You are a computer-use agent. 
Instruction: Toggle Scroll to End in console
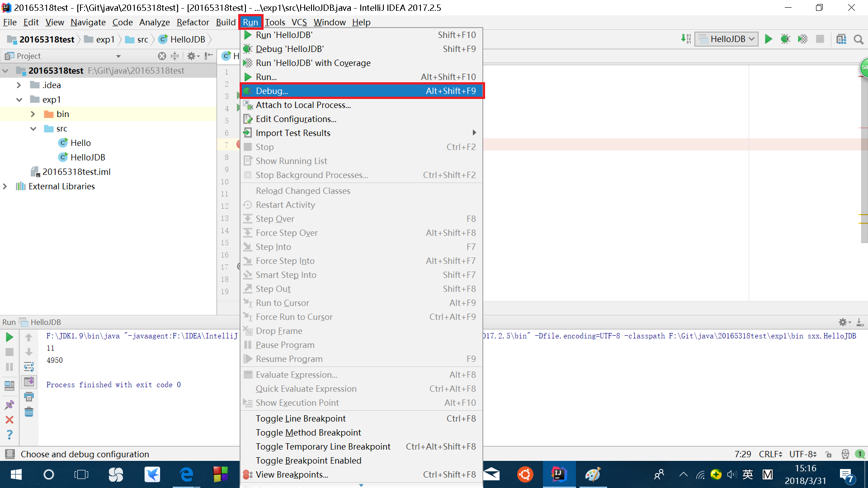click(x=29, y=382)
